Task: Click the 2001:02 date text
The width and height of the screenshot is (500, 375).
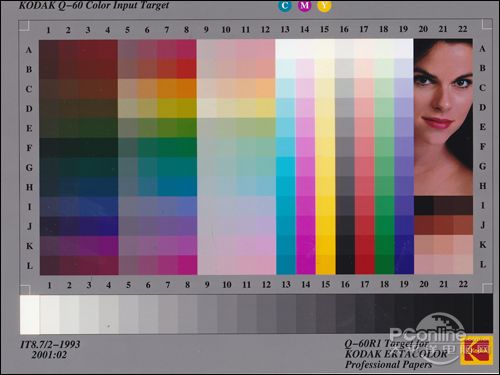Action: point(49,355)
